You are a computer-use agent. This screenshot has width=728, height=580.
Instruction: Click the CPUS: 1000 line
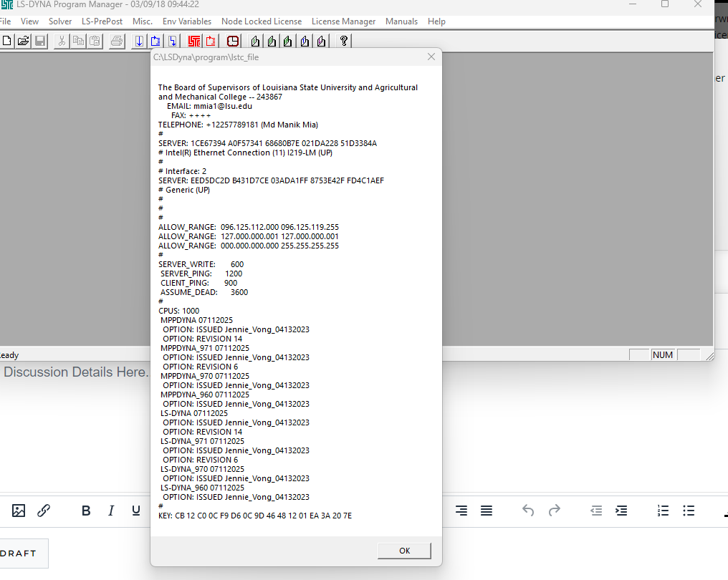click(178, 311)
